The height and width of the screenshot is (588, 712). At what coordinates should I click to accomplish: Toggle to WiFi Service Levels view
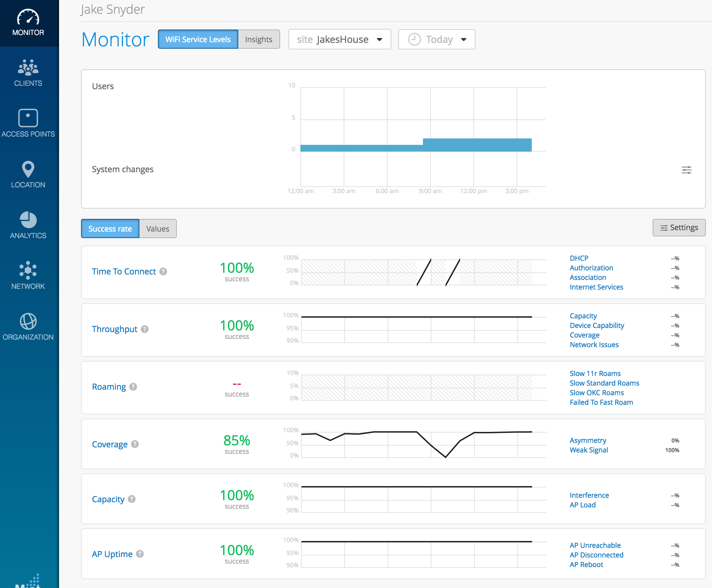click(x=198, y=39)
